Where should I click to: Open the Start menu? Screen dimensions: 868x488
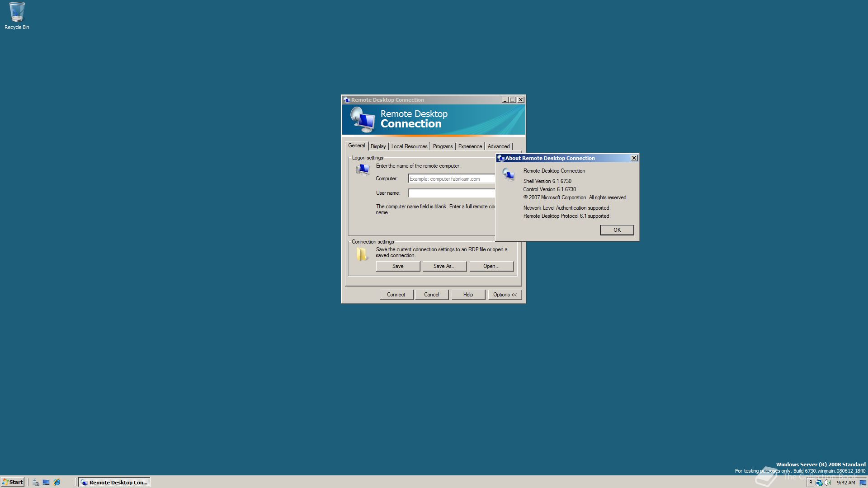pos(13,482)
